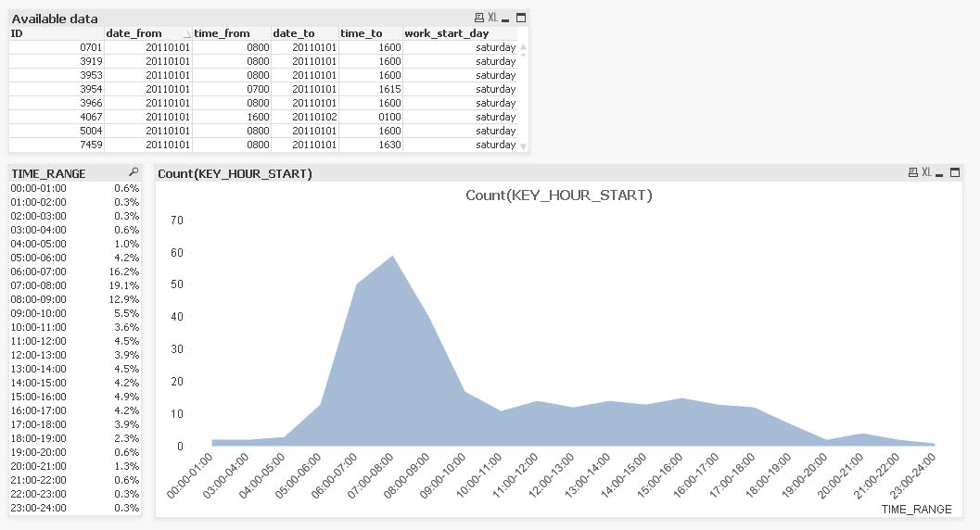This screenshot has width=980, height=530.
Task: Click the print icon on Count(KEY_HOUR_START) chart
Action: 913,172
